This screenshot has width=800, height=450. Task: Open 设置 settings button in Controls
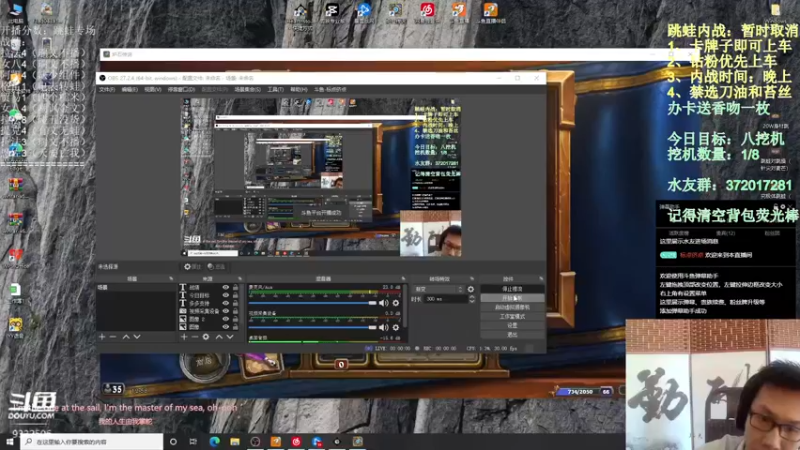pyautogui.click(x=512, y=326)
